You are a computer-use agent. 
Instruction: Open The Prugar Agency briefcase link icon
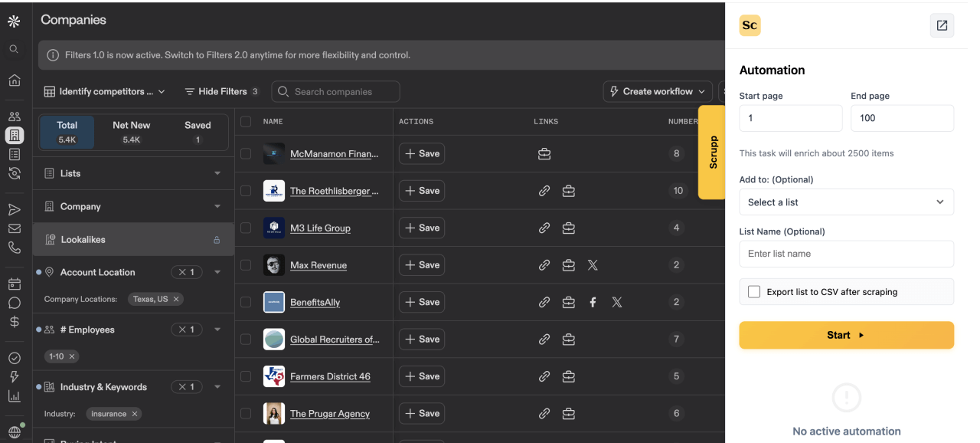click(x=568, y=413)
